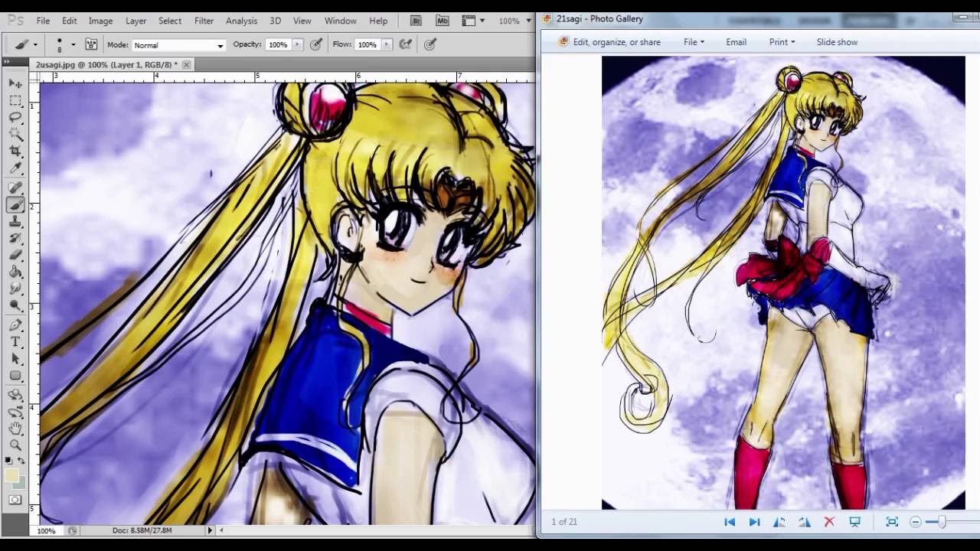This screenshot has width=980, height=551.
Task: Select the Smudge/Blur tool
Action: click(15, 289)
